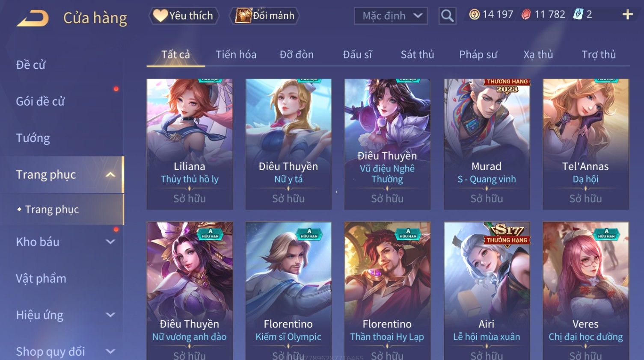Open the Mặc định sort dropdown
This screenshot has width=644, height=360.
391,16
